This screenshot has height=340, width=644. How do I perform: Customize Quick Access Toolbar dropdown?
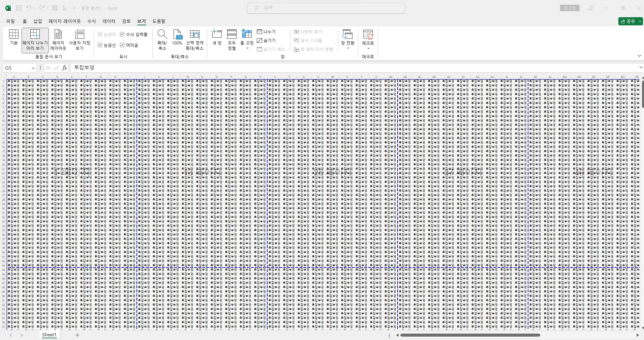74,8
